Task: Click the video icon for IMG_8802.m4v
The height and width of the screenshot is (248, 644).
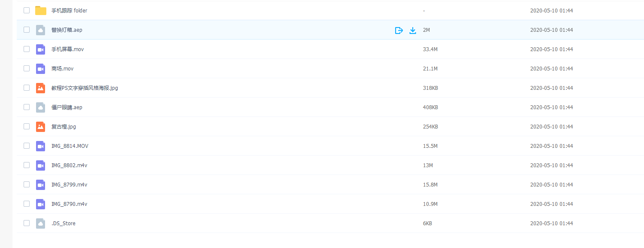Action: point(41,165)
